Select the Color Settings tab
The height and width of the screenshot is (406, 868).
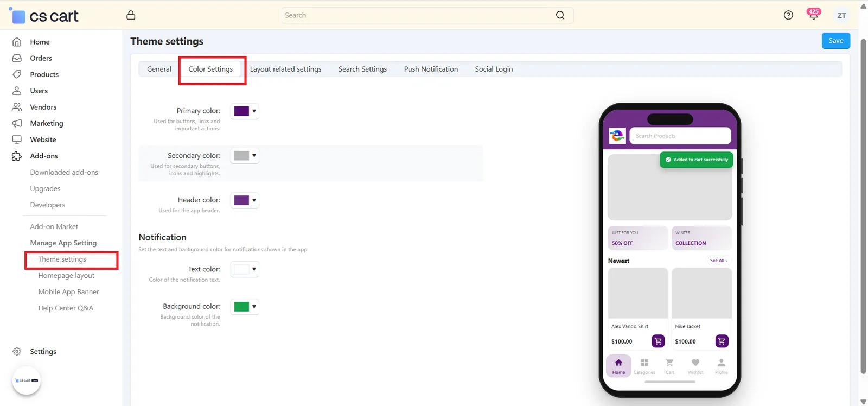[x=210, y=69]
